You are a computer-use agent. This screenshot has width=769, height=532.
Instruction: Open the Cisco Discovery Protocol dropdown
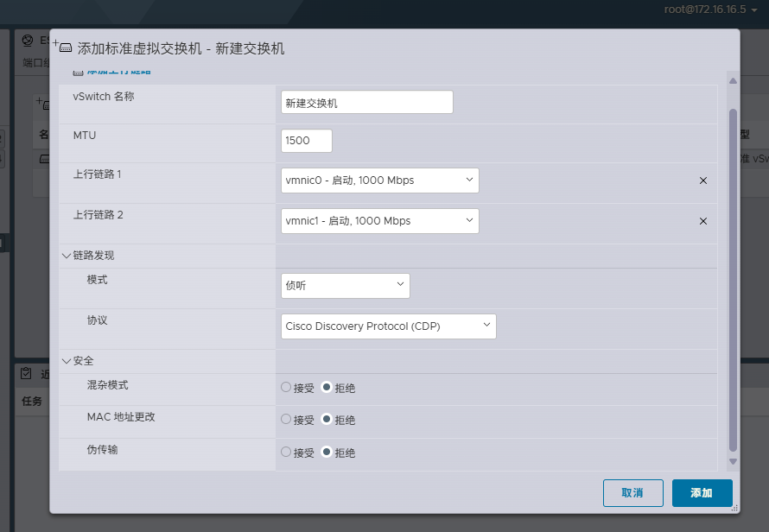388,326
